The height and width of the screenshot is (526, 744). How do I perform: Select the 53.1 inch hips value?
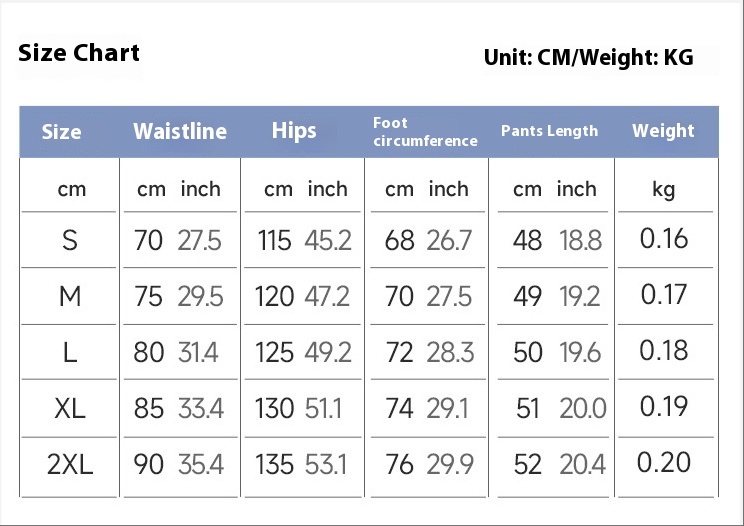pos(326,464)
